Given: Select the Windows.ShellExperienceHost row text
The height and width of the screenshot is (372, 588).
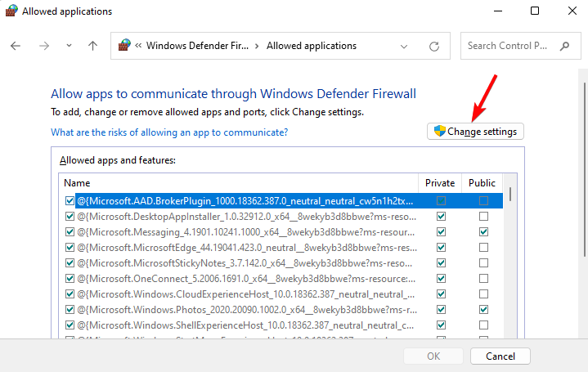Looking at the screenshot, I should coord(245,325).
